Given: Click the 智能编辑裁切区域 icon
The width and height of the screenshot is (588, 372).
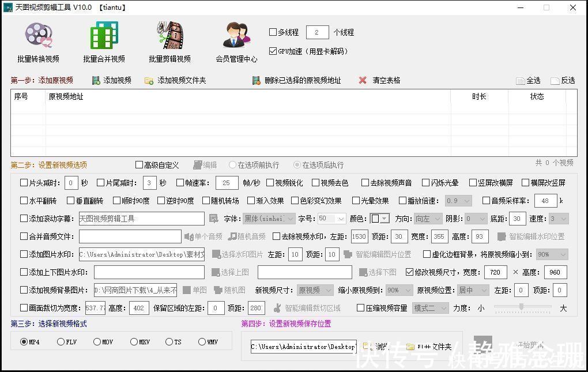Looking at the screenshot, I should pyautogui.click(x=277, y=308).
